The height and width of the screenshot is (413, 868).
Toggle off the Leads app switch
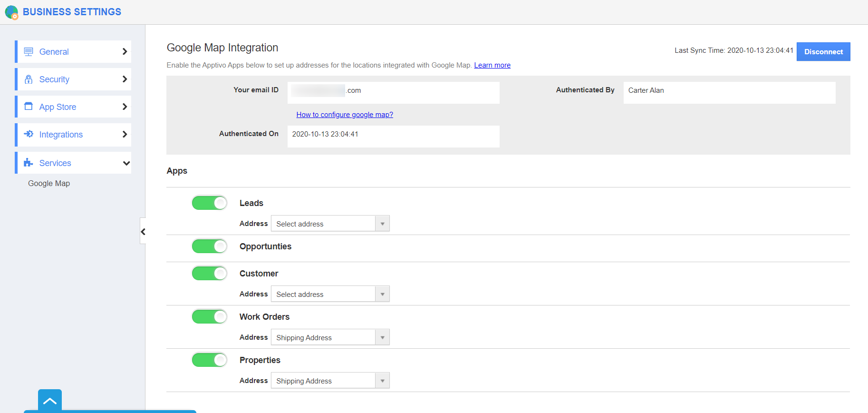[x=210, y=203]
